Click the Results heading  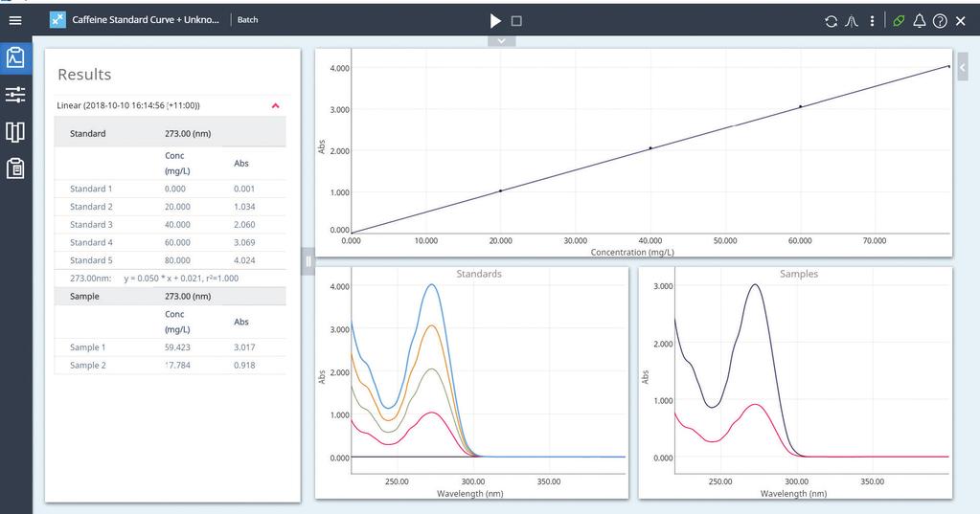pyautogui.click(x=84, y=75)
